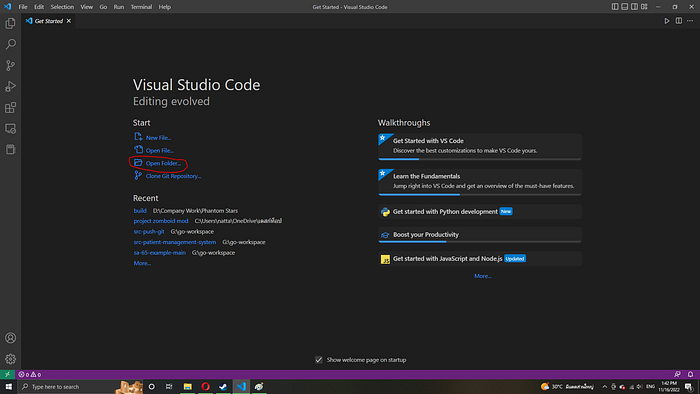Toggle Primary Side Bar visibility
Image resolution: width=700 pixels, height=394 pixels.
point(615,7)
